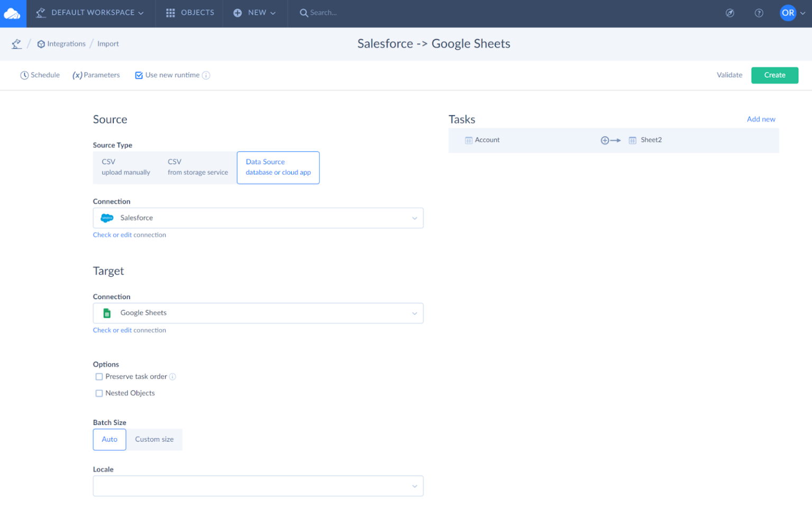Click the Add new link in Tasks panel
This screenshot has height=527, width=812.
tap(761, 119)
